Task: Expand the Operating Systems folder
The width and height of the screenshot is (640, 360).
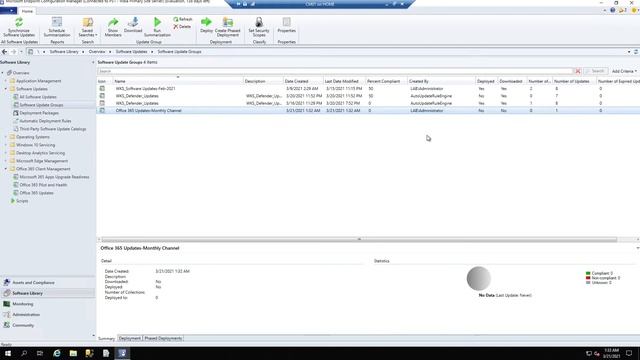Action: [x=6, y=137]
